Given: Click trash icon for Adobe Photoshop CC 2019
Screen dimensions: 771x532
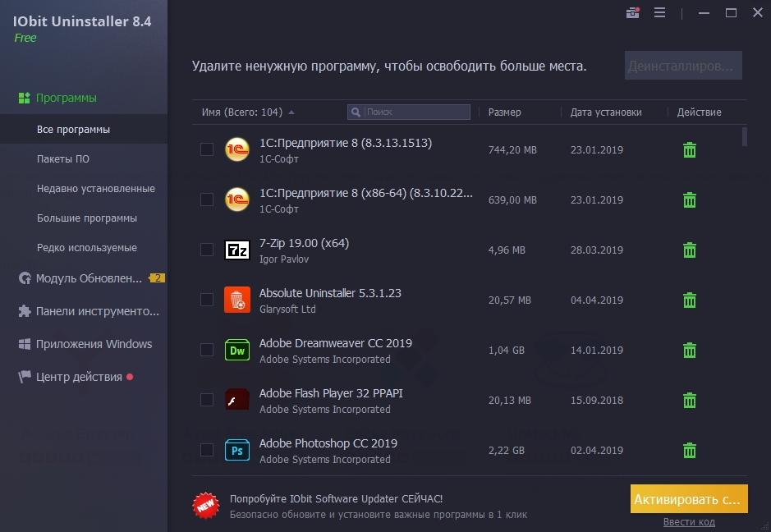Looking at the screenshot, I should tap(690, 451).
